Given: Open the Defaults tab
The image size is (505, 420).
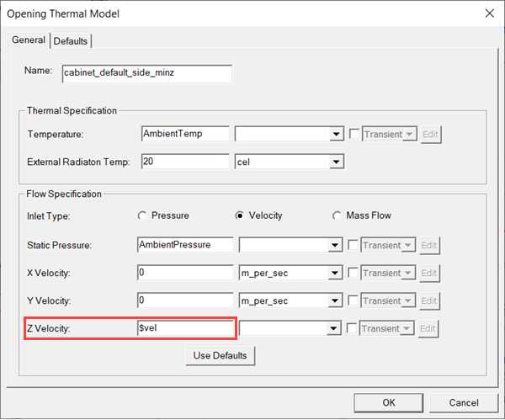Looking at the screenshot, I should coord(71,41).
